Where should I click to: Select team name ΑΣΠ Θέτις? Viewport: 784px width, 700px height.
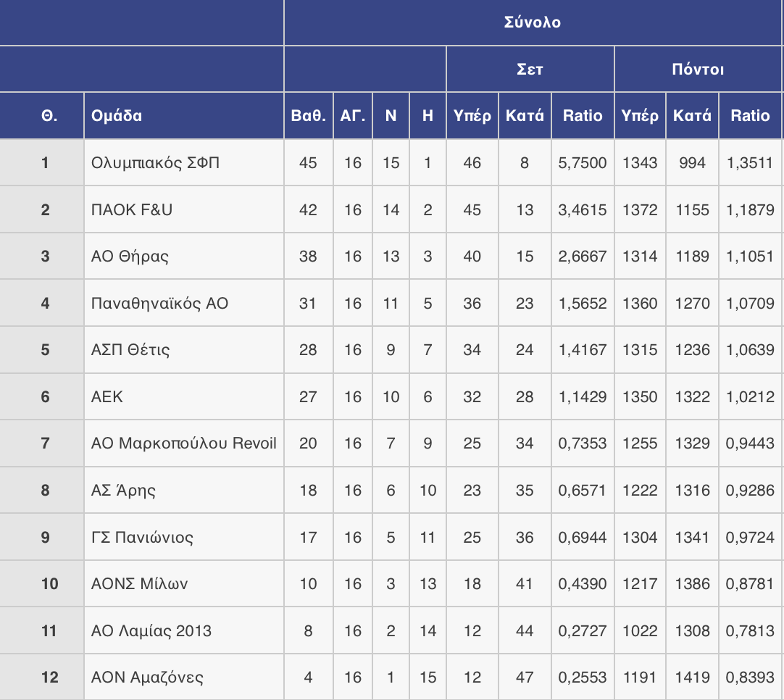[130, 349]
